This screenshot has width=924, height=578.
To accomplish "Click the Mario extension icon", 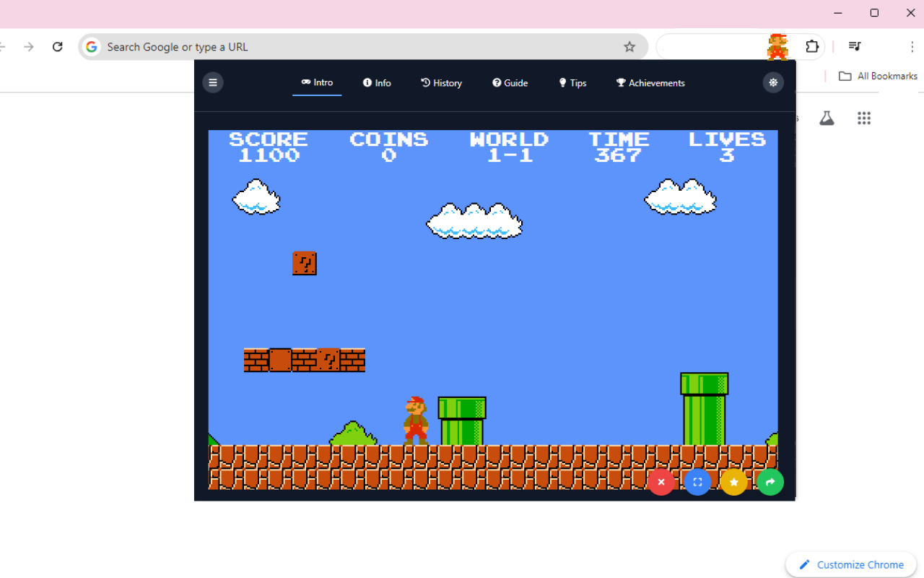I will (777, 47).
